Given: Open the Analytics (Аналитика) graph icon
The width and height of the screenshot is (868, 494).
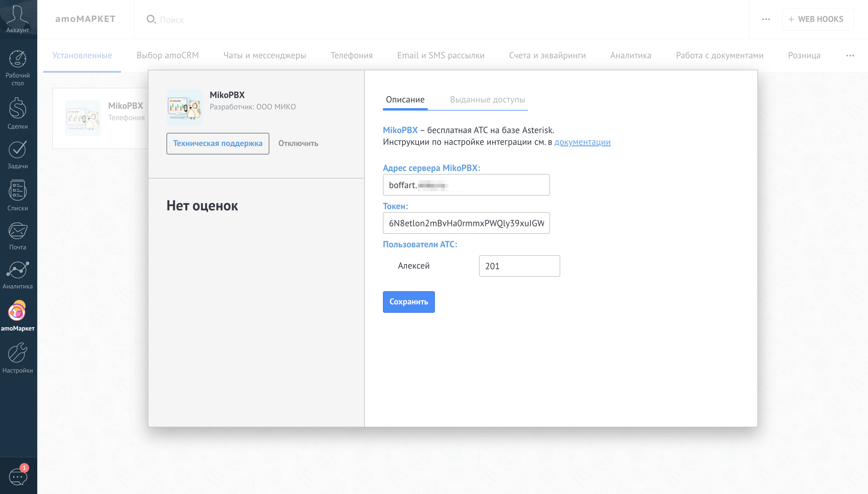Looking at the screenshot, I should point(18,271).
